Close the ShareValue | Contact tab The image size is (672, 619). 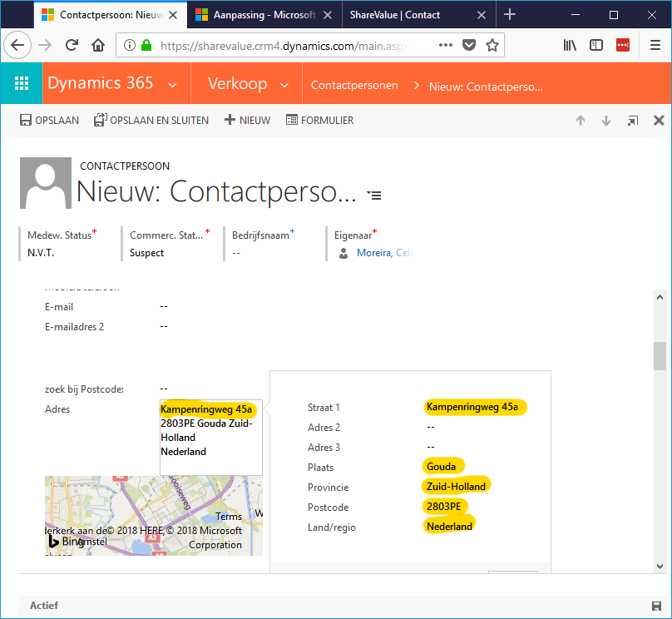click(x=482, y=15)
